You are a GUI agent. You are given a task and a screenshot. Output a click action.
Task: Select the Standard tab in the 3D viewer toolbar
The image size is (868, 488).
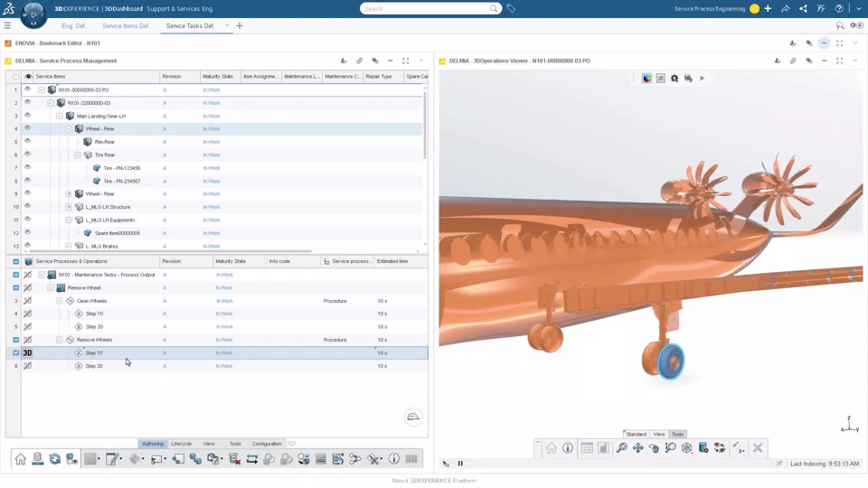pyautogui.click(x=636, y=434)
